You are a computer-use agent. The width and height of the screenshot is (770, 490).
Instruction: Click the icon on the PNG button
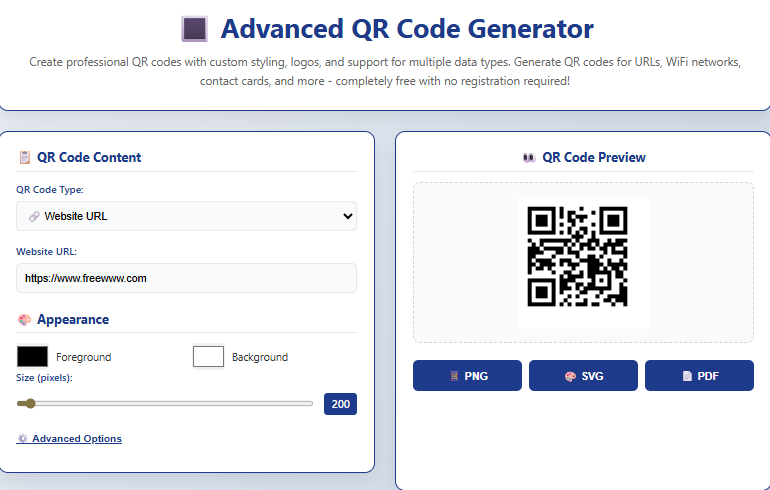[x=454, y=376]
